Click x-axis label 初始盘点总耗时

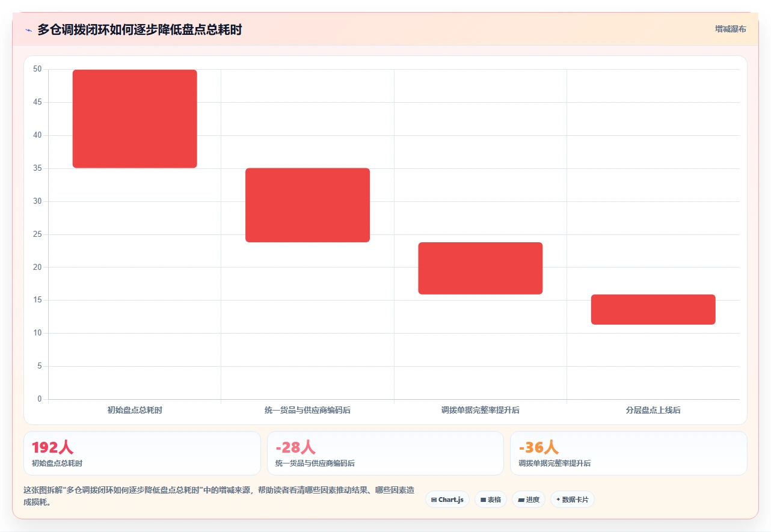click(135, 411)
